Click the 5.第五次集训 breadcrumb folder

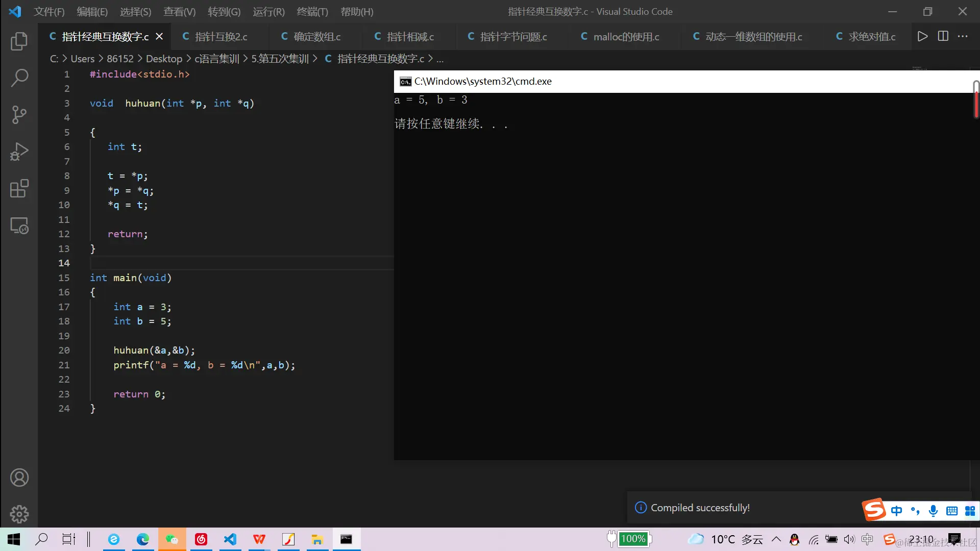(280, 59)
